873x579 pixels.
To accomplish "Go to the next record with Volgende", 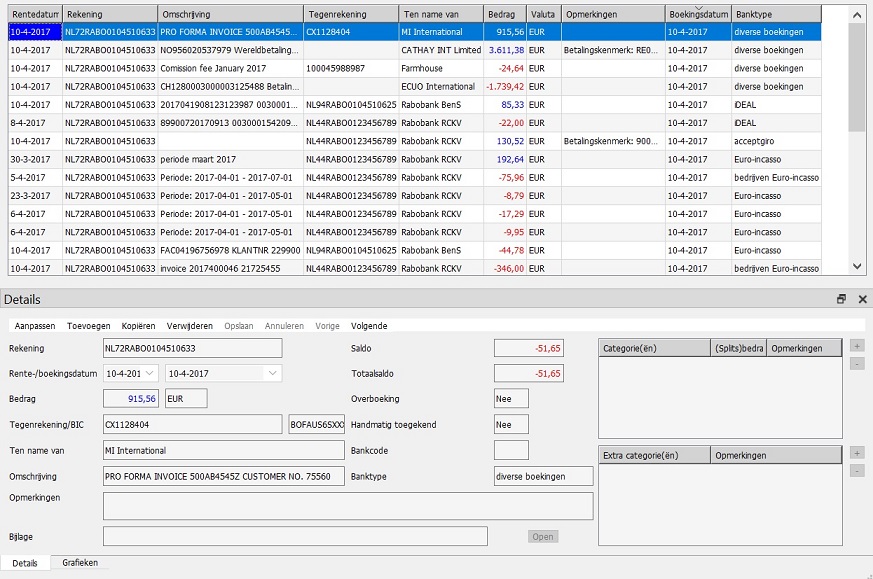I will click(369, 326).
